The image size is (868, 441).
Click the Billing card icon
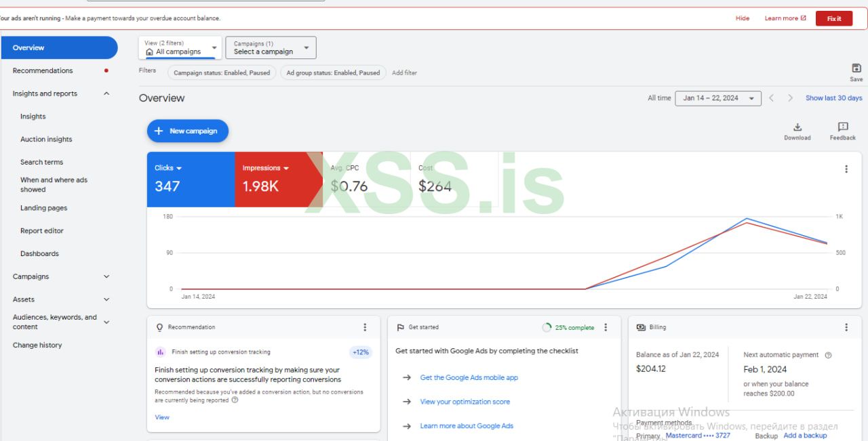click(641, 327)
